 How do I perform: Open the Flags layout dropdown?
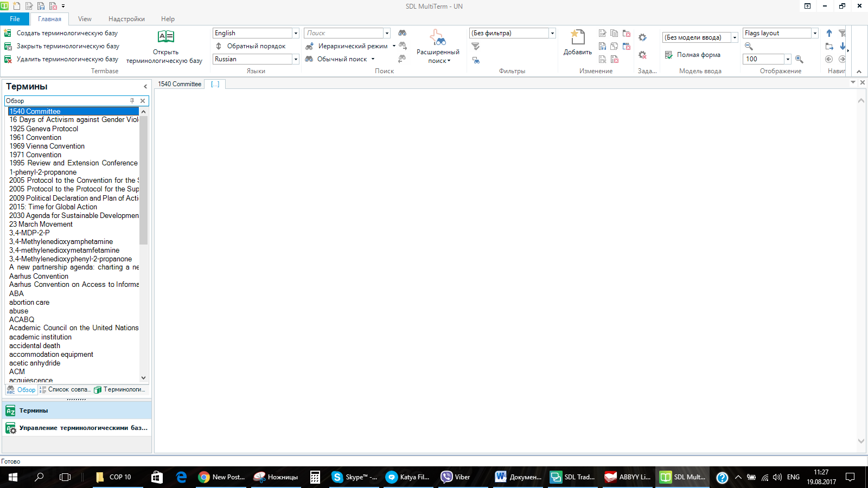[814, 33]
